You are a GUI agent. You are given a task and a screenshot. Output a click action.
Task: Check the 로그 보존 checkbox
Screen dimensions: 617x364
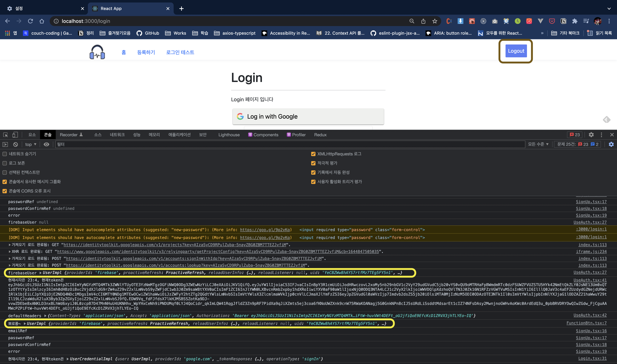pos(5,163)
